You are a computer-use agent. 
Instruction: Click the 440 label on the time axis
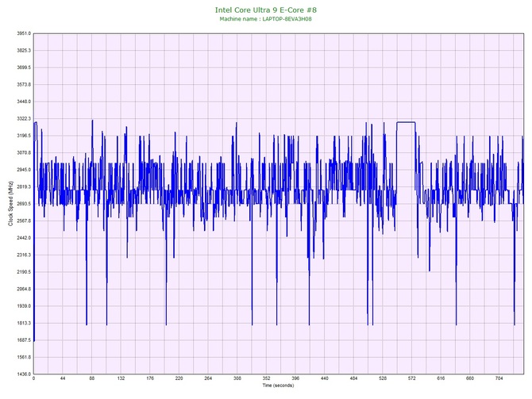point(325,378)
